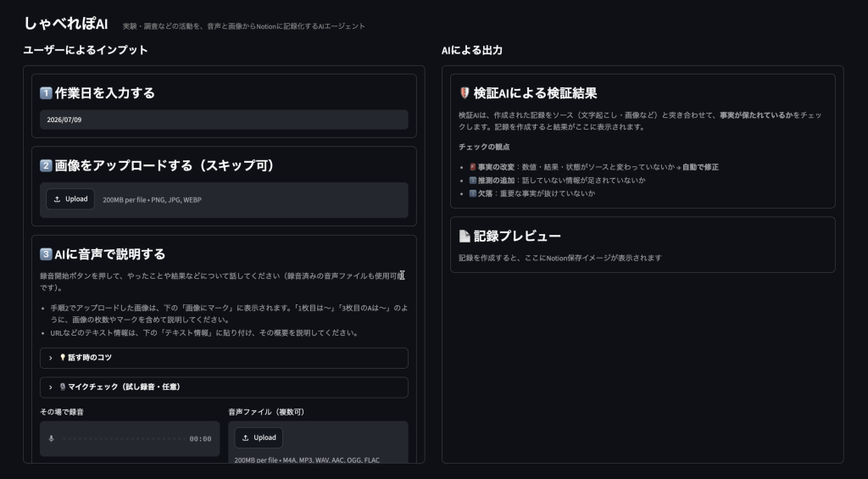The width and height of the screenshot is (868, 479).
Task: Open the マイクチェック（試し録音・任意） expander
Action: click(224, 387)
